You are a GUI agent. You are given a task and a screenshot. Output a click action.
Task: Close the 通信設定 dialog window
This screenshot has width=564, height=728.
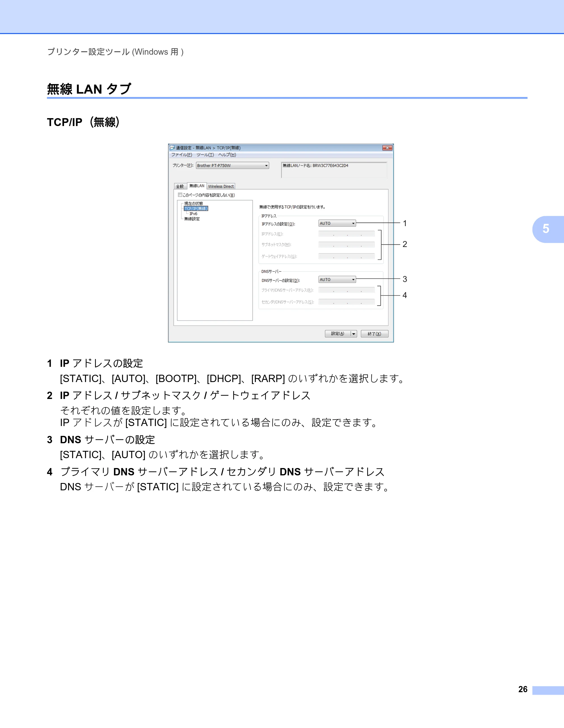click(387, 148)
